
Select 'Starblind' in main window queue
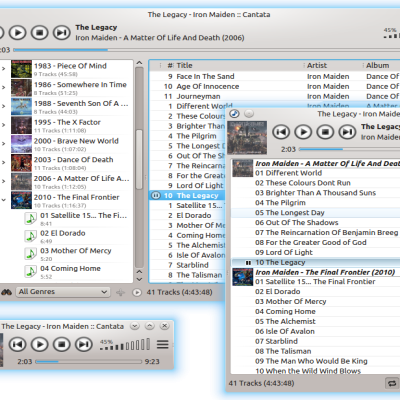188,265
